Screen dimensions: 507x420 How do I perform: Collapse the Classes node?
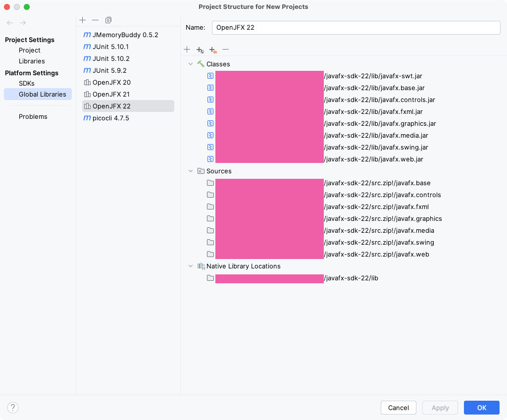191,64
